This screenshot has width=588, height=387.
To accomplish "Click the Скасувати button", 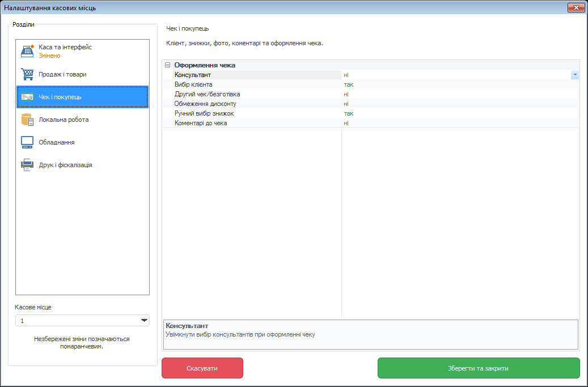I will 202,368.
